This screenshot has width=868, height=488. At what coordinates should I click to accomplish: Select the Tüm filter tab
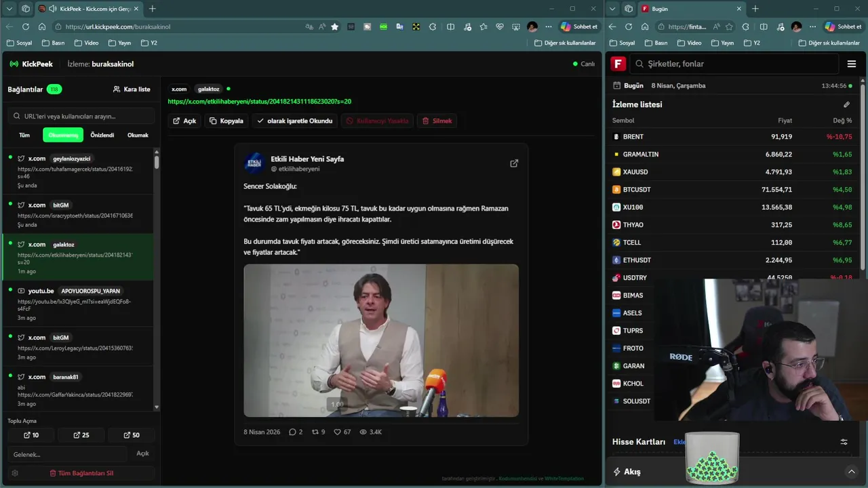[24, 135]
